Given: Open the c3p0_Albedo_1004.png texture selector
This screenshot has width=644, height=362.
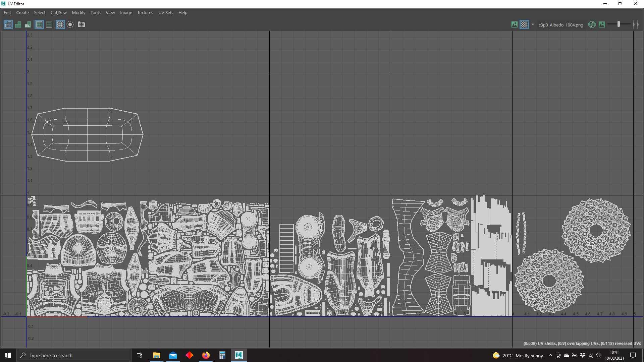Looking at the screenshot, I should pyautogui.click(x=560, y=25).
